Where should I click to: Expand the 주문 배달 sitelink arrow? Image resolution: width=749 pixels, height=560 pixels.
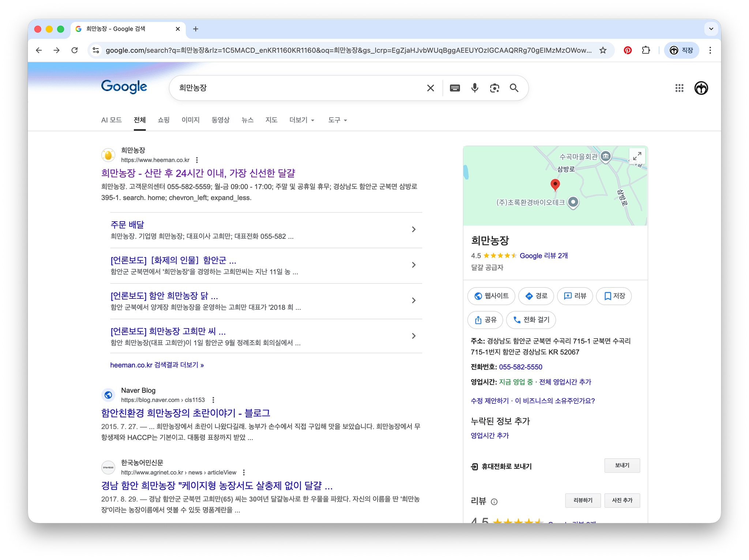tap(414, 229)
